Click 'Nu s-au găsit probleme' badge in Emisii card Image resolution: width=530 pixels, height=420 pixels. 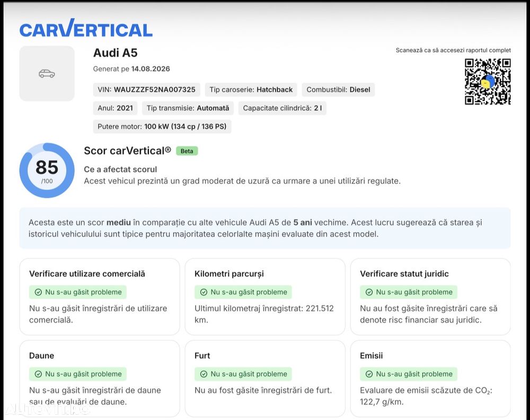408,374
